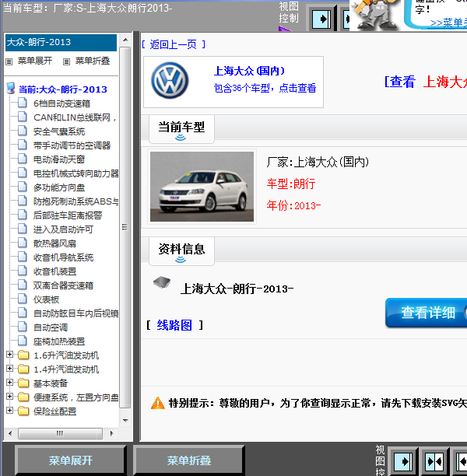Click the horizontal scrollbar right arrow
The width and height of the screenshot is (467, 476).
click(112, 433)
